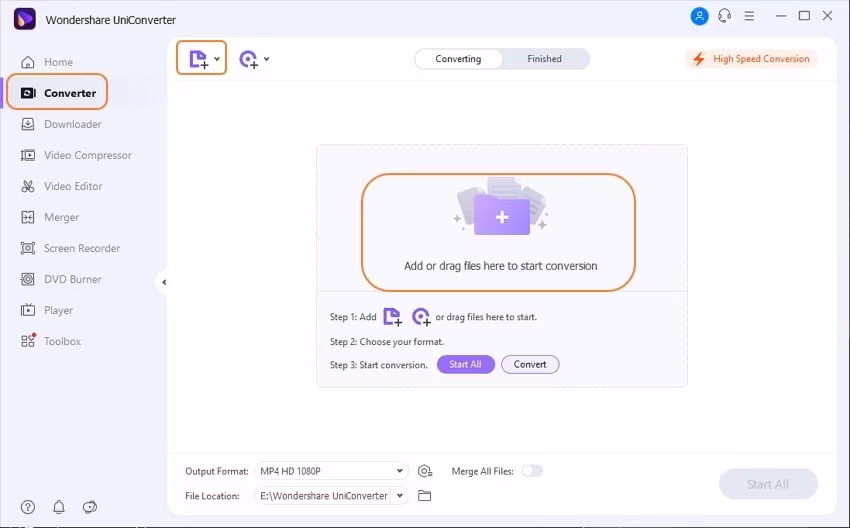Click the Toolbox grid icon
The width and height of the screenshot is (850, 528).
click(28, 340)
